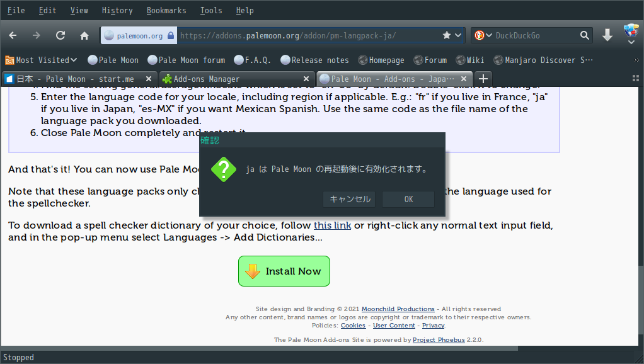Screen dimensions: 644x364
Task: Click the Install Now button
Action: [x=284, y=271]
